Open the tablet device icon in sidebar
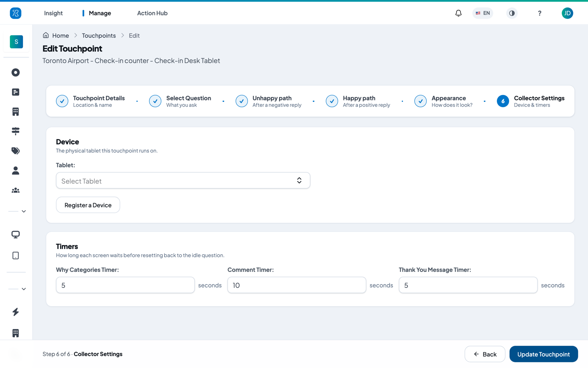 (16, 256)
